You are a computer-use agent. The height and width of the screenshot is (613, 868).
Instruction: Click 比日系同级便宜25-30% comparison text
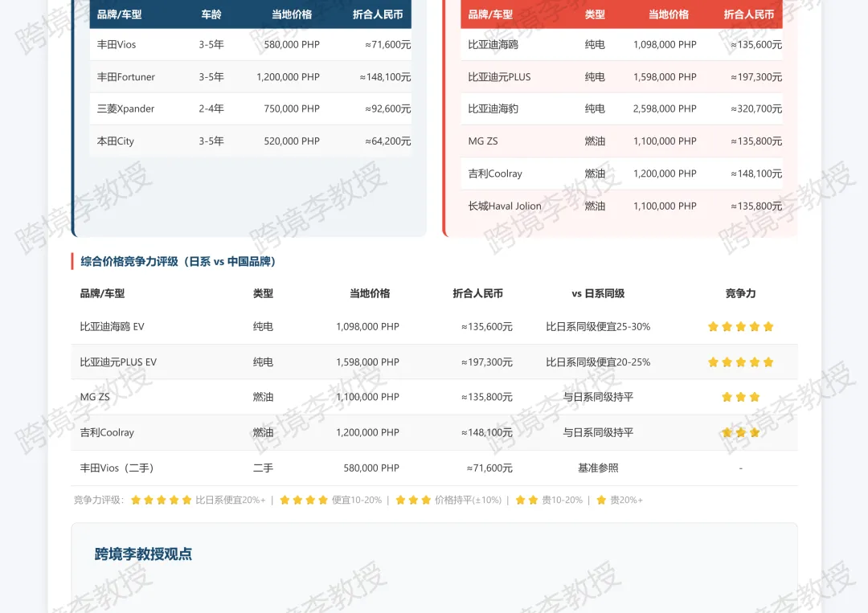[598, 326]
